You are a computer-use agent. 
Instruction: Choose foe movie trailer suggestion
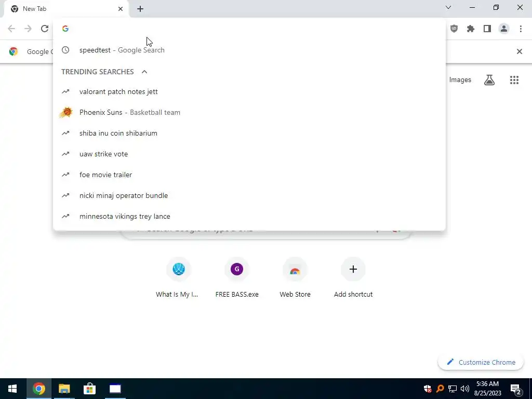249,175
